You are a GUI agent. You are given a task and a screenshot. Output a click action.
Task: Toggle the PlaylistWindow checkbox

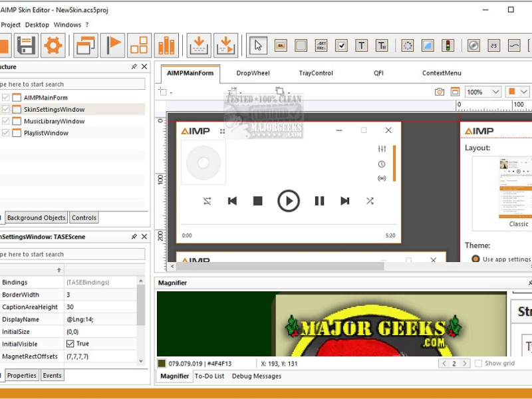[x=5, y=133]
